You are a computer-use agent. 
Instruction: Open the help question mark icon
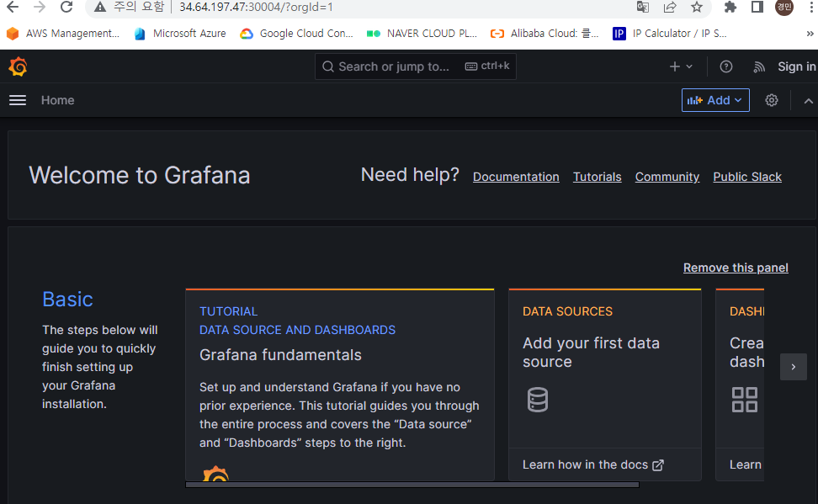pos(725,66)
